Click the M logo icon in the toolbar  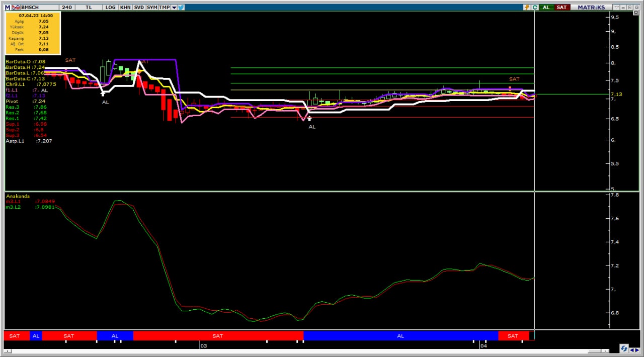[7, 8]
